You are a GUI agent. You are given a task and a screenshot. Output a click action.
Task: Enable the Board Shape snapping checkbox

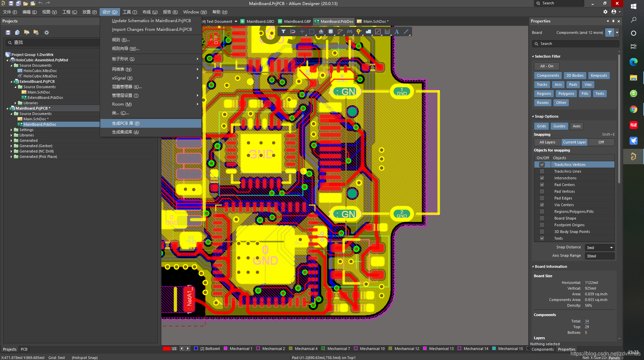[542, 218]
